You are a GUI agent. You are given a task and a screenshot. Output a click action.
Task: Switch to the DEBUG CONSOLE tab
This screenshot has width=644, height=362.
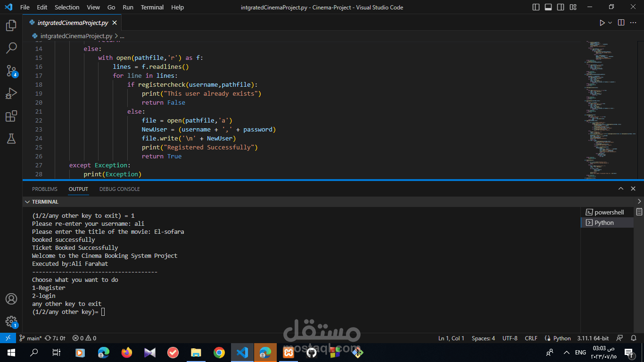click(119, 189)
